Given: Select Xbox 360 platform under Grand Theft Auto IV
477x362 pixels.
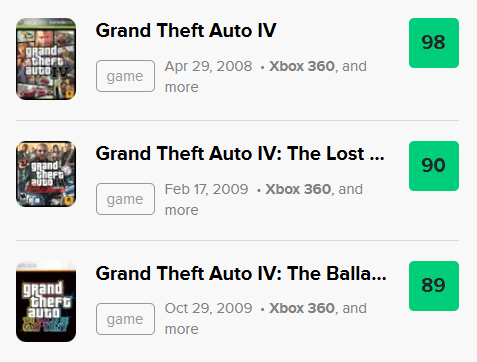Looking at the screenshot, I should click(302, 66).
